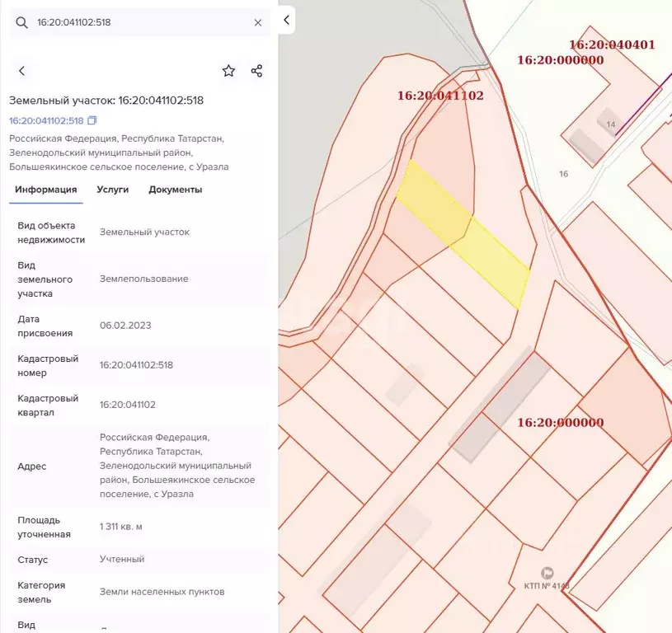This screenshot has width=672, height=633.
Task: Select the Документы tab
Action: 175,190
